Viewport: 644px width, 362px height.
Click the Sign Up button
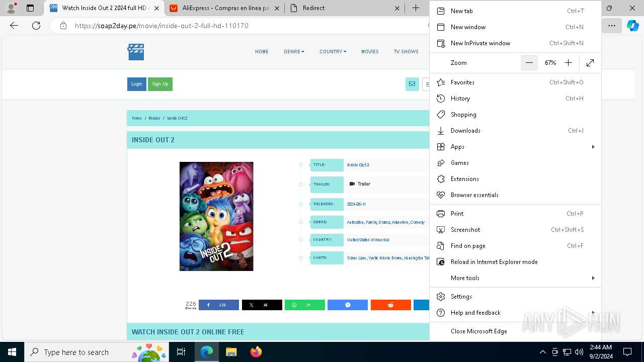point(160,84)
